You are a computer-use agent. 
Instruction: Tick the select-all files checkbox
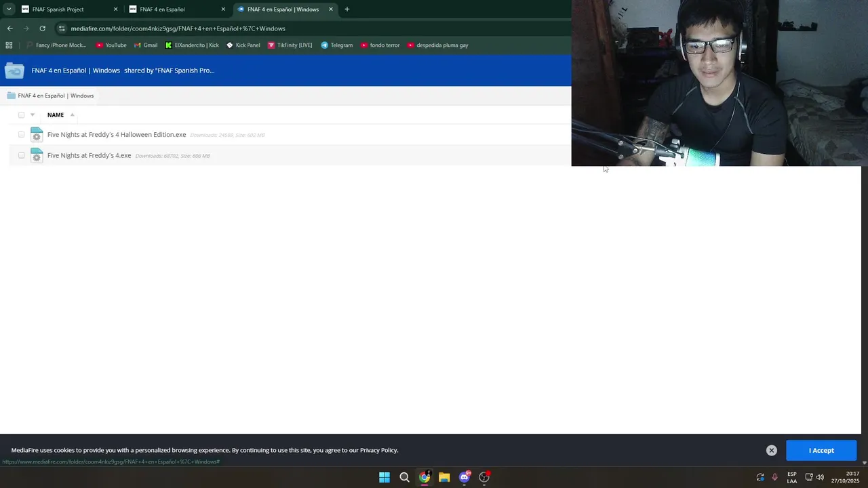(21, 115)
